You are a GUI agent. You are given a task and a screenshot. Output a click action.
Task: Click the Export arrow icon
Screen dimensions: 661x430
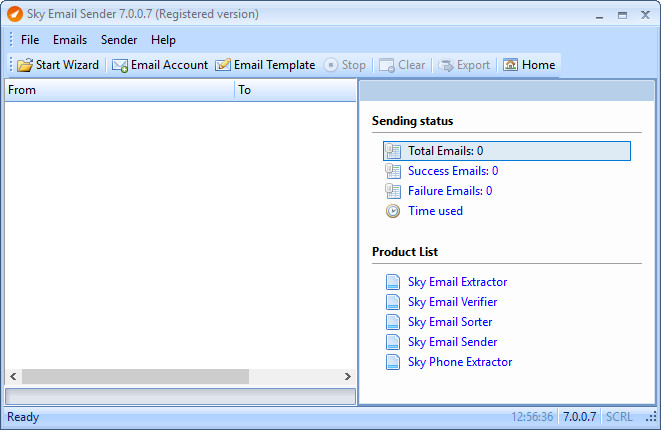point(446,65)
